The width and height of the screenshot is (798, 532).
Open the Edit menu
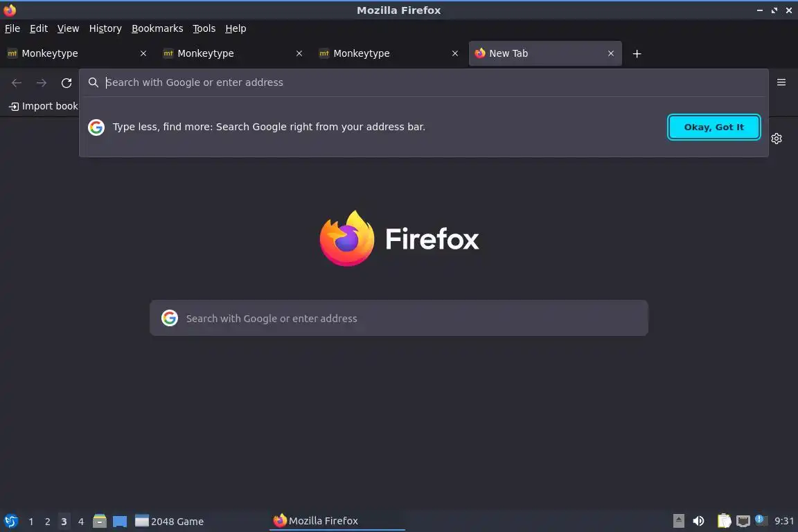[x=39, y=28]
